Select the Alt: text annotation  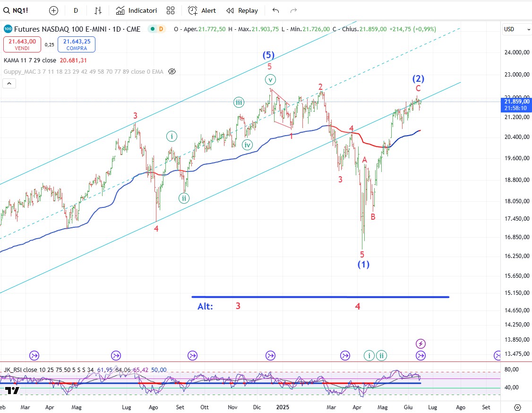pos(205,306)
